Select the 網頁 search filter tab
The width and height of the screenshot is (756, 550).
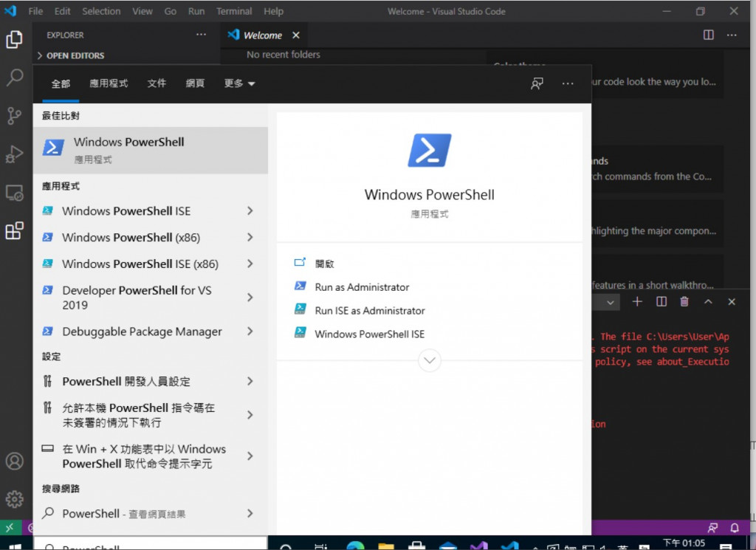[195, 83]
